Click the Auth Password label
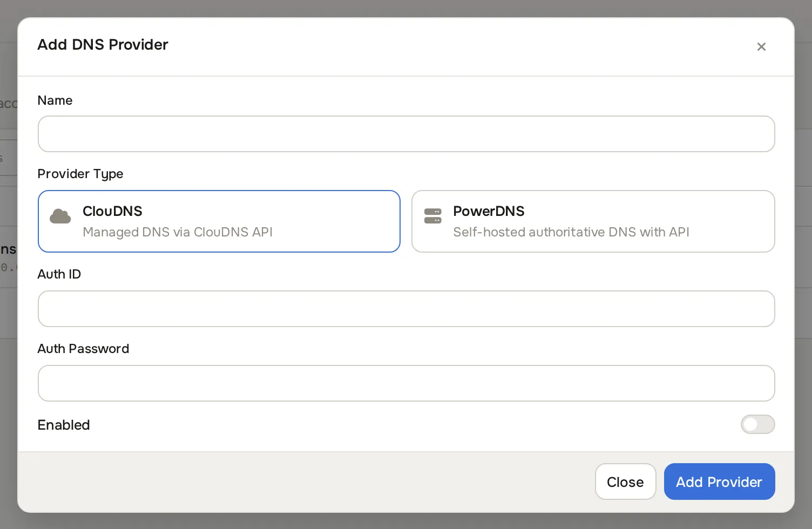 [83, 349]
